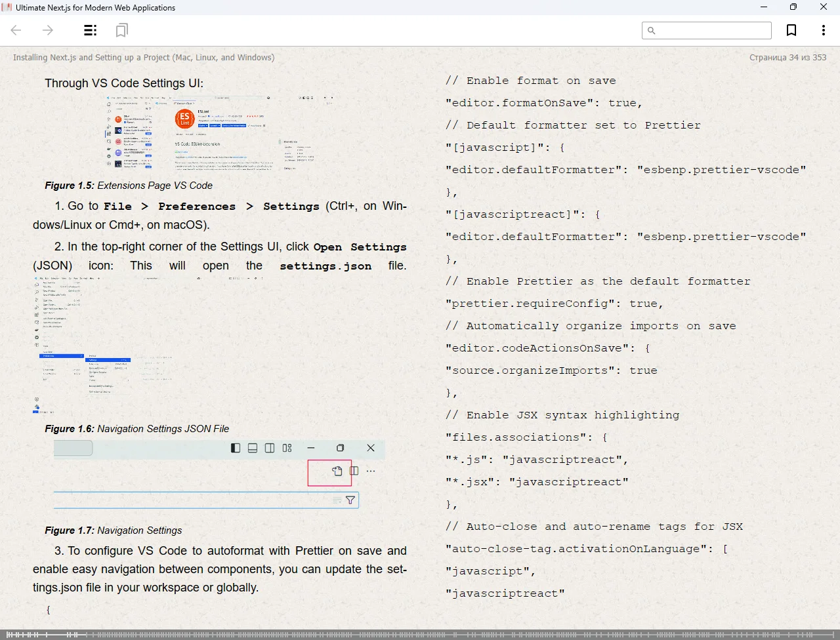This screenshot has width=840, height=640.
Task: Click the reading progress bar at the bottom
Action: click(420, 634)
